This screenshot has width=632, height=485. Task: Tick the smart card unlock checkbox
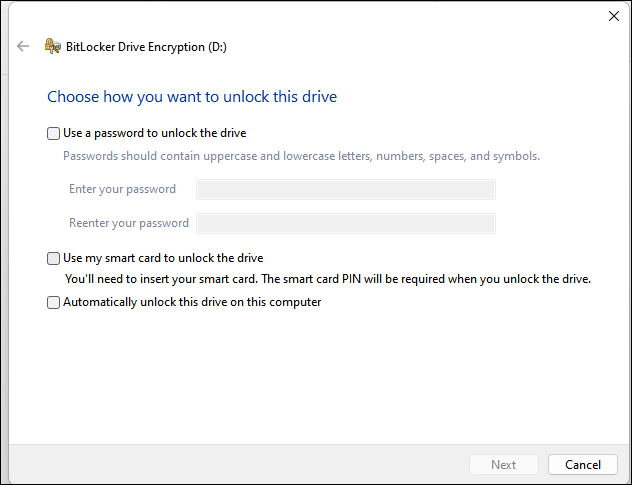coord(54,258)
